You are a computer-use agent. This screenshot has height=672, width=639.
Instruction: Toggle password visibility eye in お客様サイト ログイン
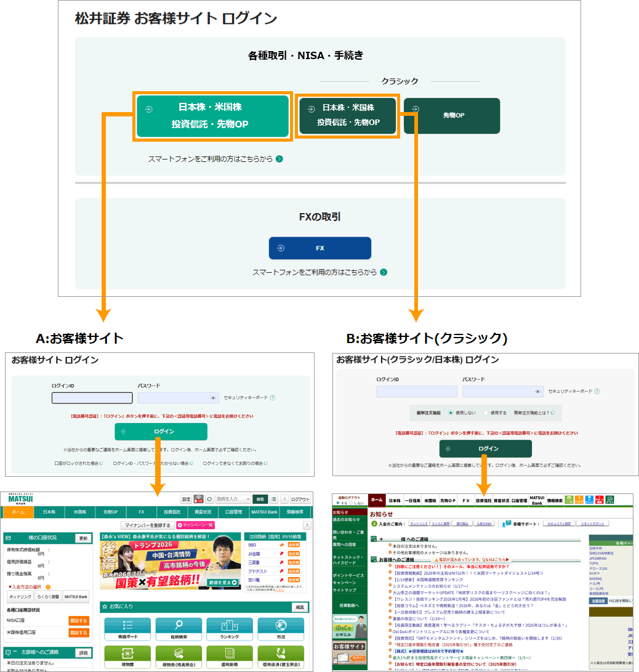pos(213,398)
